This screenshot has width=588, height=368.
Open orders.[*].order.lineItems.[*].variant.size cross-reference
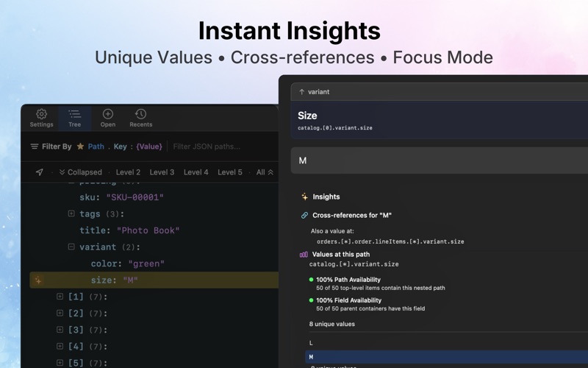tap(390, 241)
